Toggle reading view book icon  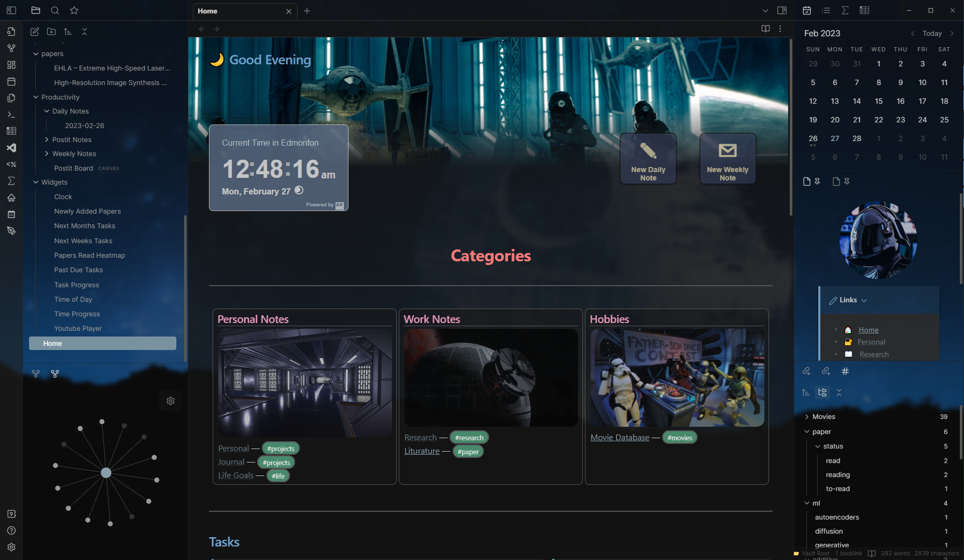point(765,29)
